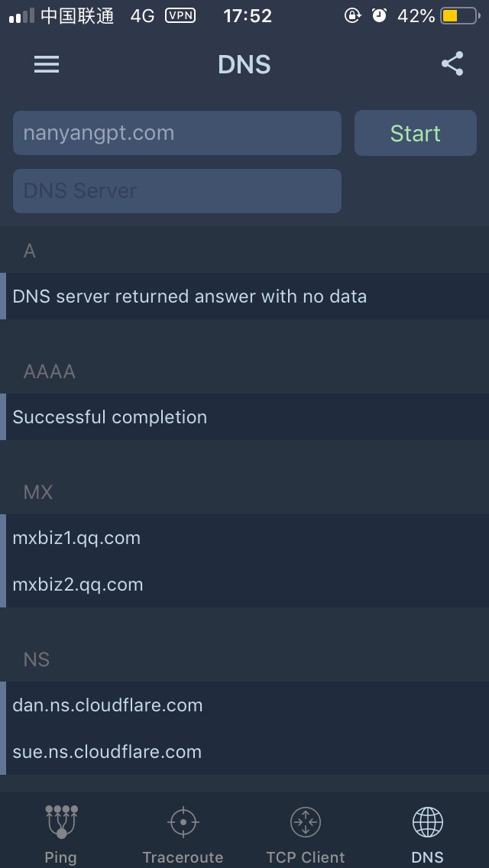
Task: Select the mxbiz2.qq.com MX record
Action: (78, 585)
